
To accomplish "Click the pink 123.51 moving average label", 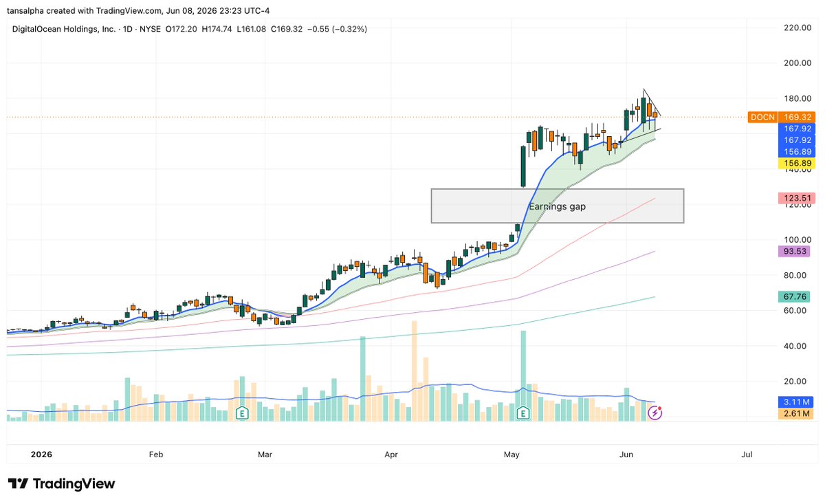I will tap(795, 198).
